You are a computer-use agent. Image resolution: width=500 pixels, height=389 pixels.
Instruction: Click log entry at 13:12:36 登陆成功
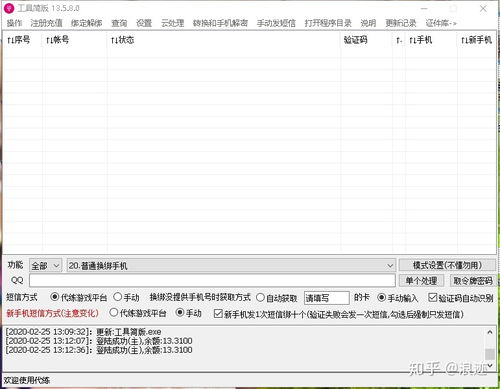pyautogui.click(x=99, y=350)
